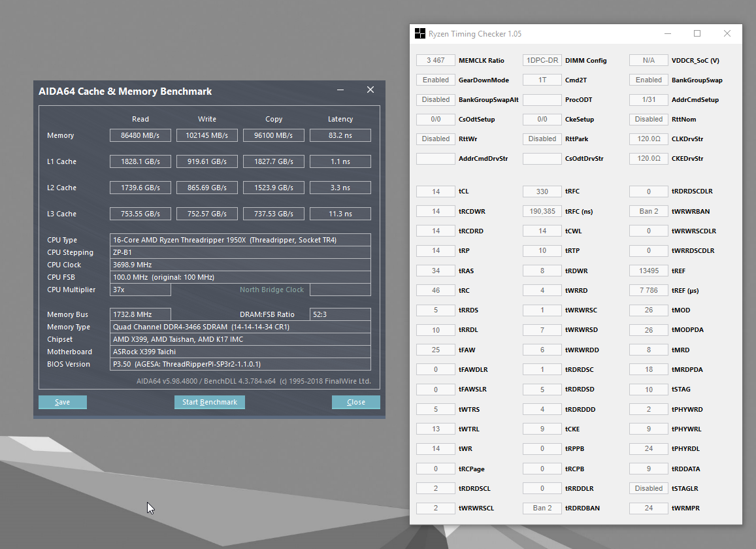Click DIMM Config value 1DPC-DR
Screen dimensions: 756x549
click(542, 60)
